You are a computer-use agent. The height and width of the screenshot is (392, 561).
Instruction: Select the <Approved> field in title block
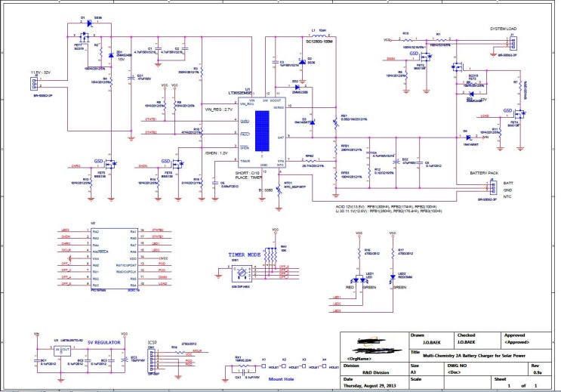point(516,342)
